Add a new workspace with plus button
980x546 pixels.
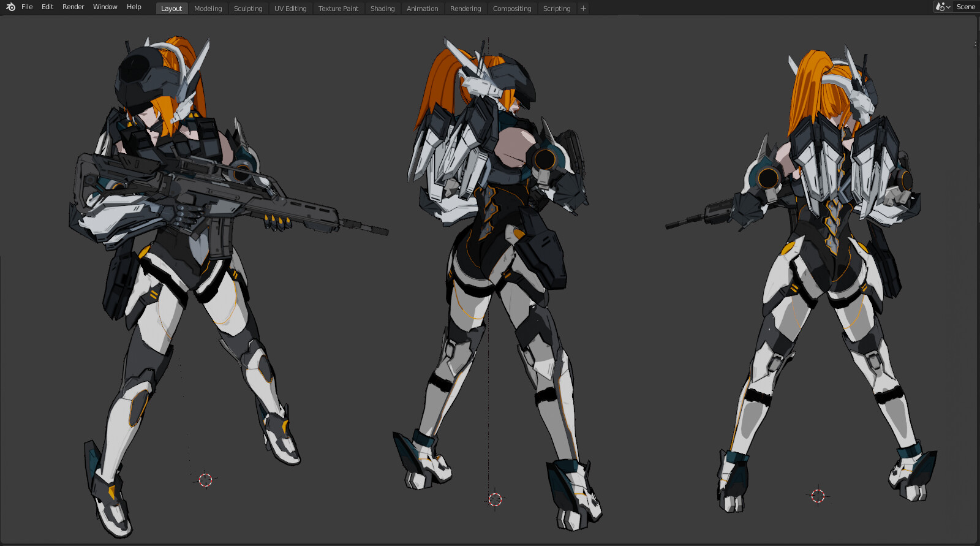point(583,9)
